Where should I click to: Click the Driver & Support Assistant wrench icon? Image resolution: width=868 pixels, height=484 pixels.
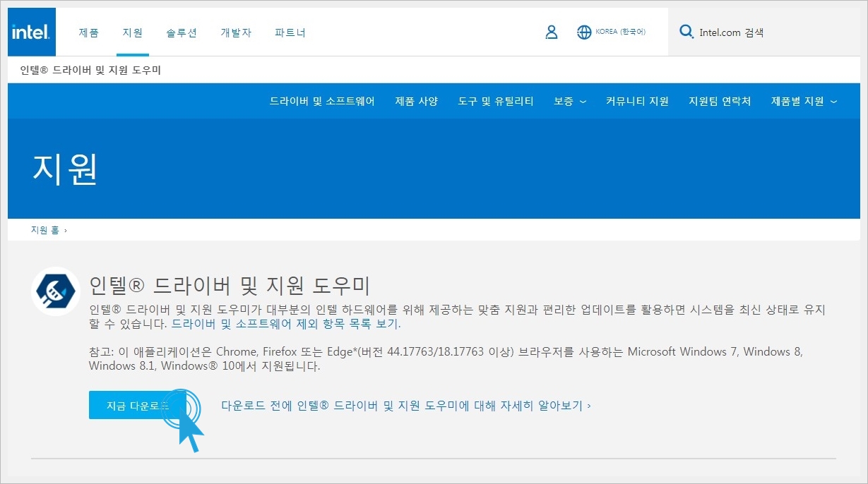(56, 291)
